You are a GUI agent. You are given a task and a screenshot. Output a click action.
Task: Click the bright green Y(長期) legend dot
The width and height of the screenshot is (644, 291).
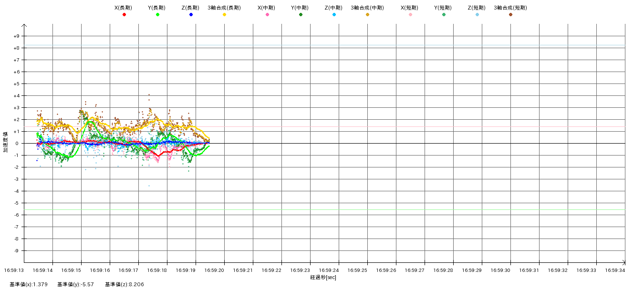click(x=157, y=15)
